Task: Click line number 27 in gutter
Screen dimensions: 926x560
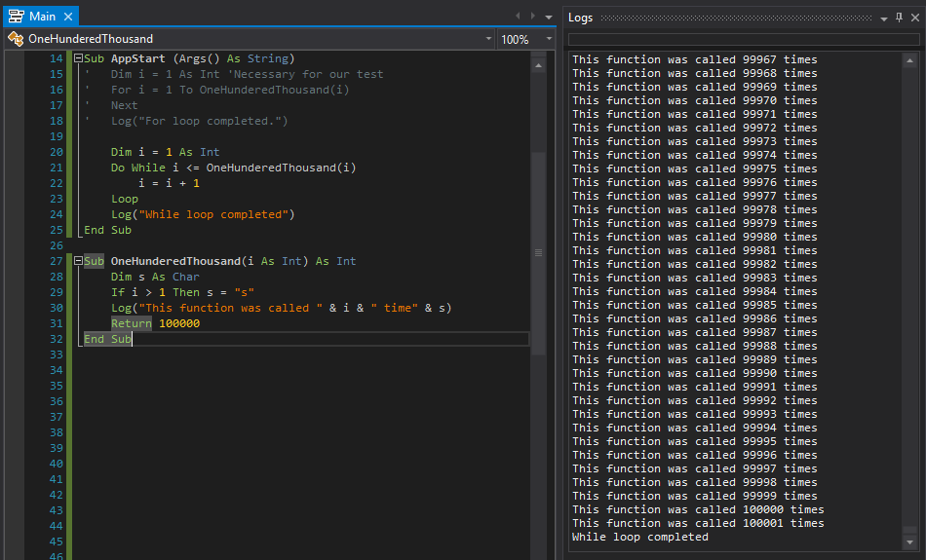Action: click(56, 261)
